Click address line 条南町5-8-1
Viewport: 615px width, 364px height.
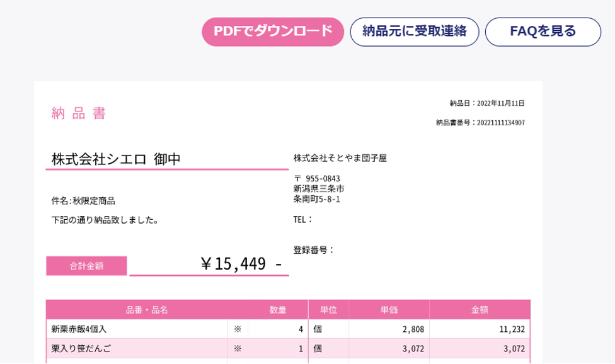317,199
